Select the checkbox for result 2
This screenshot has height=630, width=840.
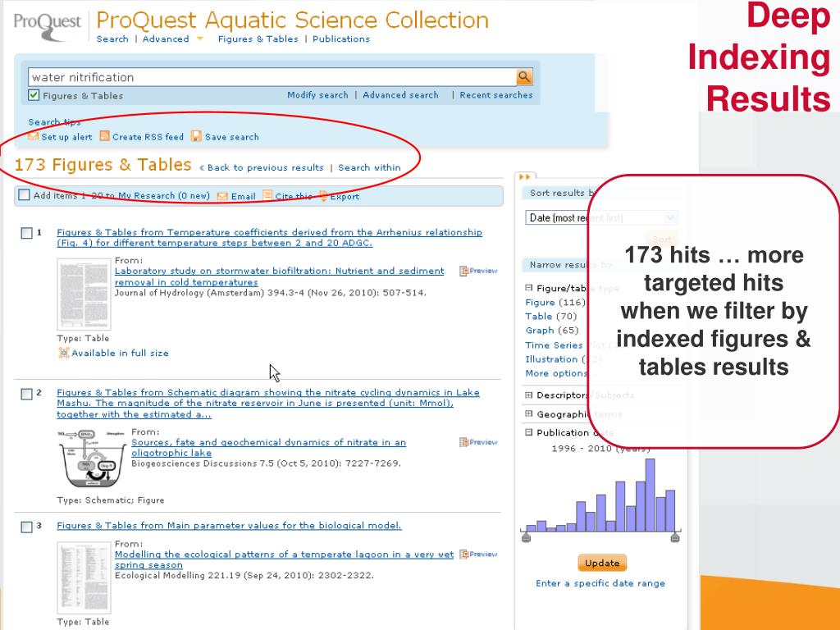26,394
